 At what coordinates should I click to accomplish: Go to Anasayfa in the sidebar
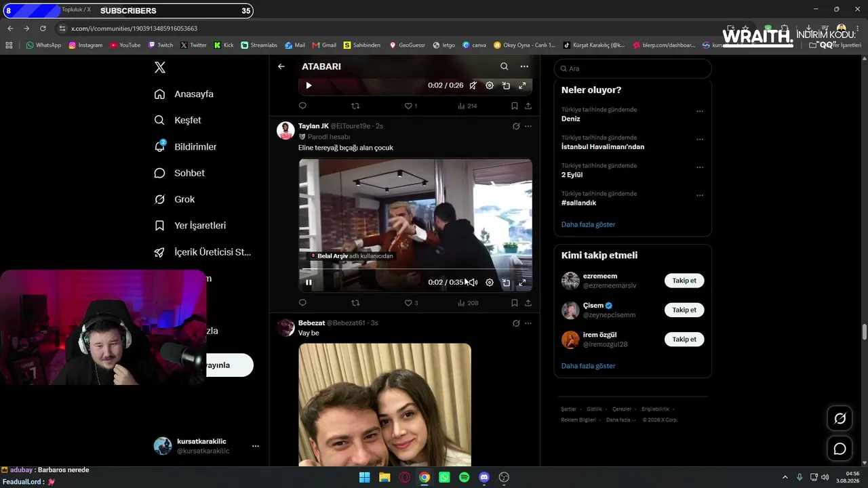click(x=184, y=94)
